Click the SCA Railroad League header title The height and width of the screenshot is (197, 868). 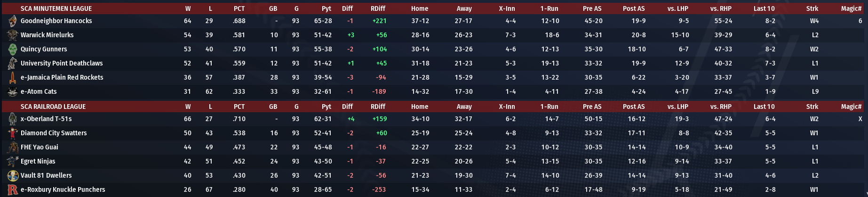tap(53, 107)
